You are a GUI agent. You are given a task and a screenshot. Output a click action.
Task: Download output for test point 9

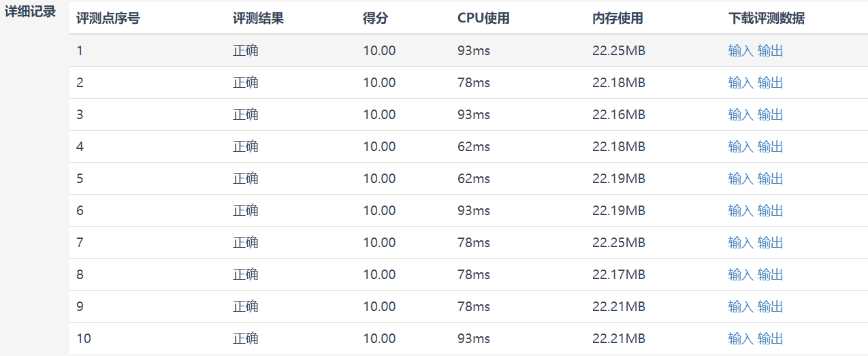coord(771,307)
